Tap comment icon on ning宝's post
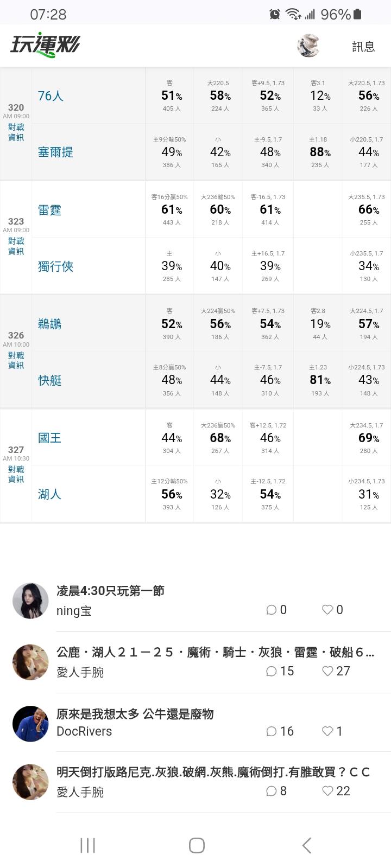This screenshot has width=391, height=868. pyautogui.click(x=272, y=610)
